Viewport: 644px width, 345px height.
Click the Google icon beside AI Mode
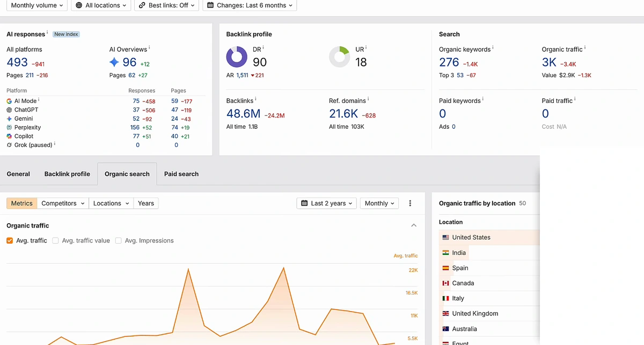coord(9,101)
